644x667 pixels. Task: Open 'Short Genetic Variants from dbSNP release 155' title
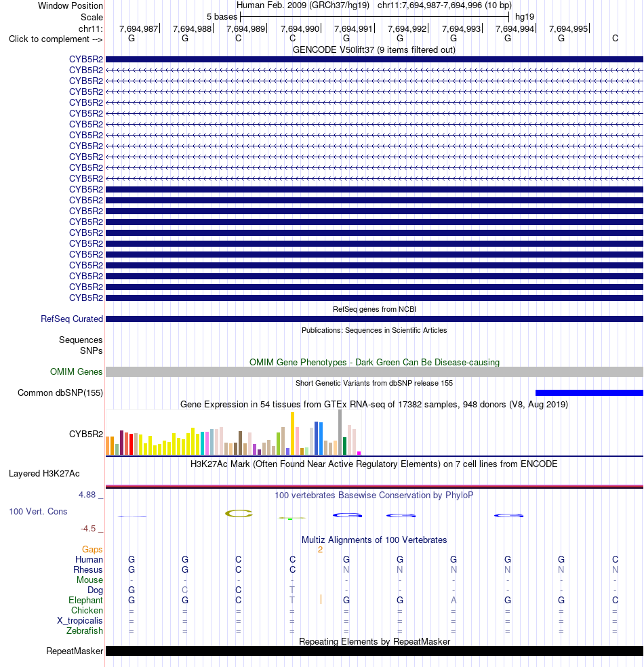coord(374,383)
